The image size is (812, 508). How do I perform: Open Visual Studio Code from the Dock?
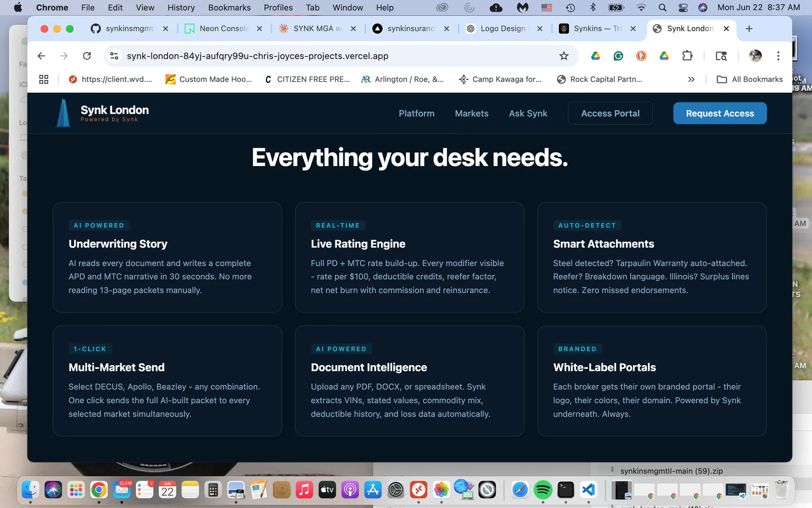tap(588, 490)
